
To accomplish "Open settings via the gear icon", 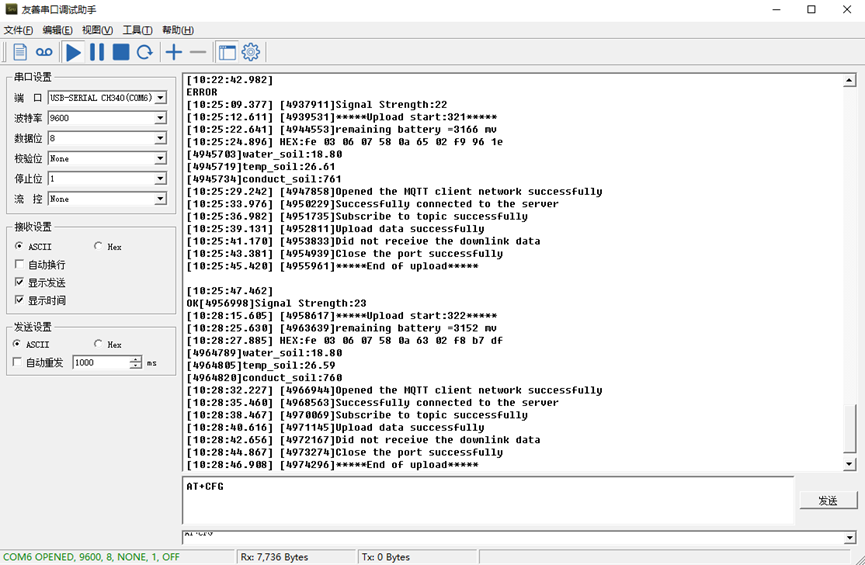I will 250,52.
